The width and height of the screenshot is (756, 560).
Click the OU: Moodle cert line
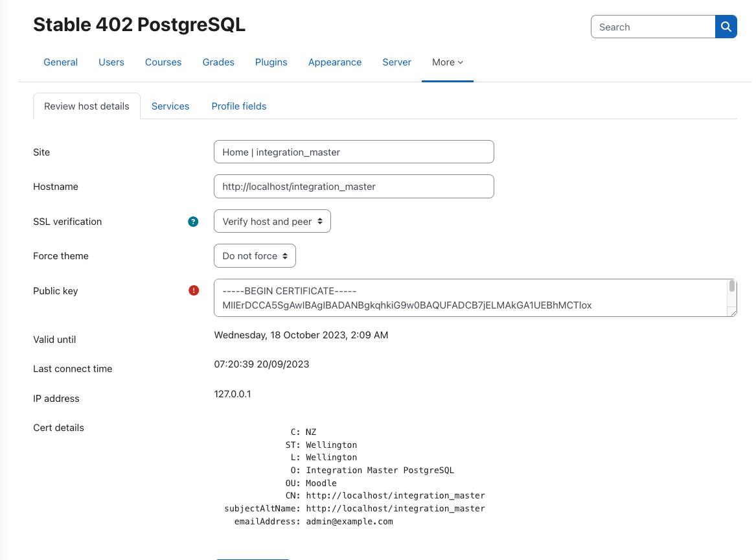311,484
